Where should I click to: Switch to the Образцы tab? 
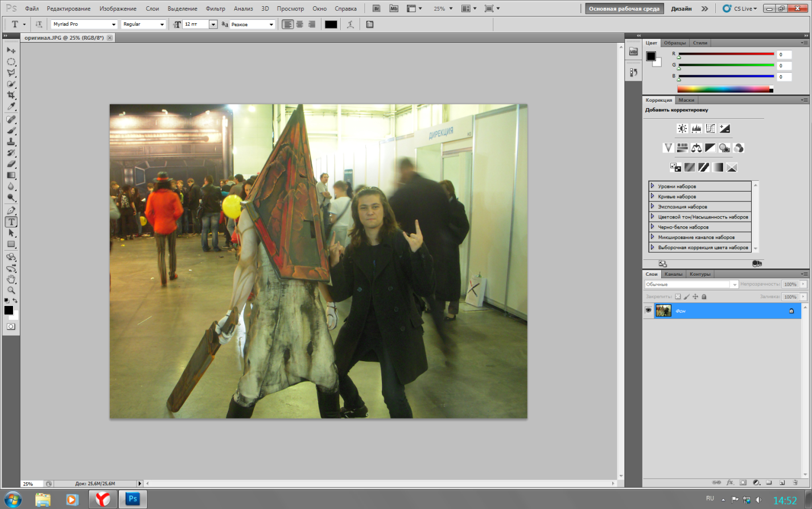pyautogui.click(x=675, y=43)
